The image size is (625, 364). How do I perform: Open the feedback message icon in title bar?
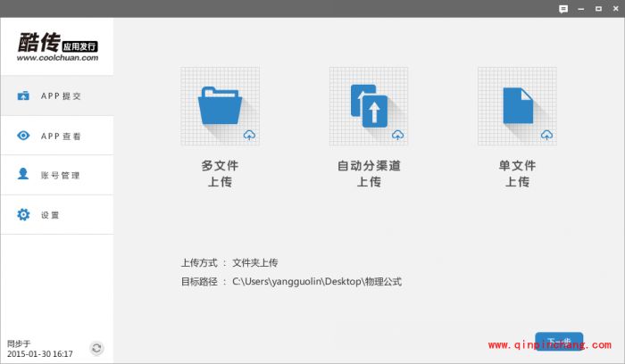click(563, 9)
